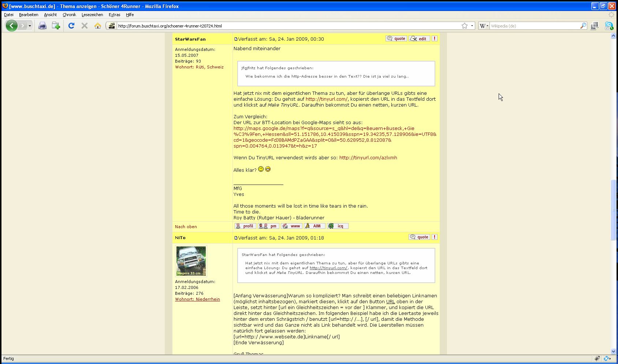
Task: Report StarWarsFan's post with exclamation icon
Action: pos(435,38)
